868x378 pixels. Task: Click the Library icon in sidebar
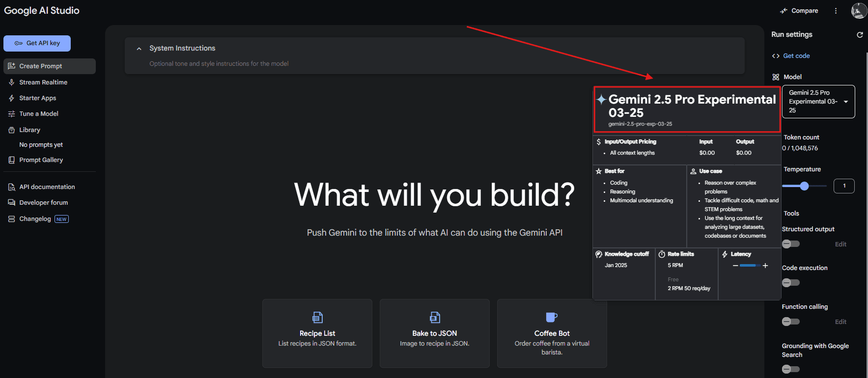point(12,130)
